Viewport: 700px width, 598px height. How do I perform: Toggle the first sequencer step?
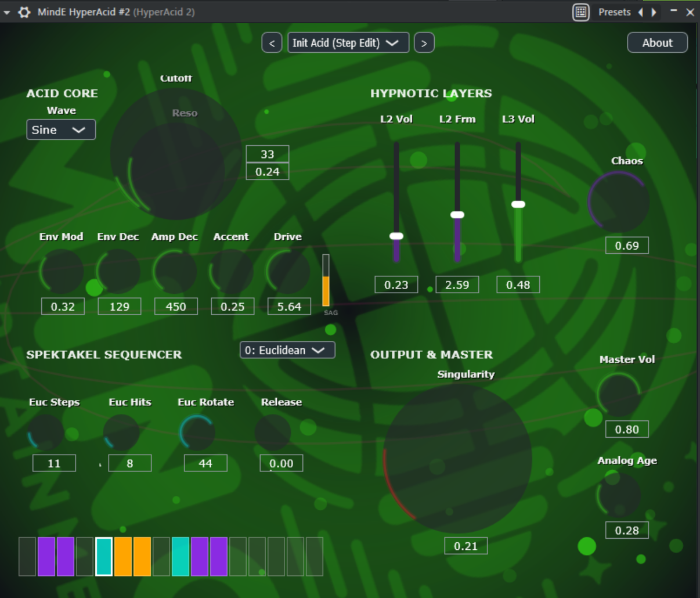coord(27,556)
